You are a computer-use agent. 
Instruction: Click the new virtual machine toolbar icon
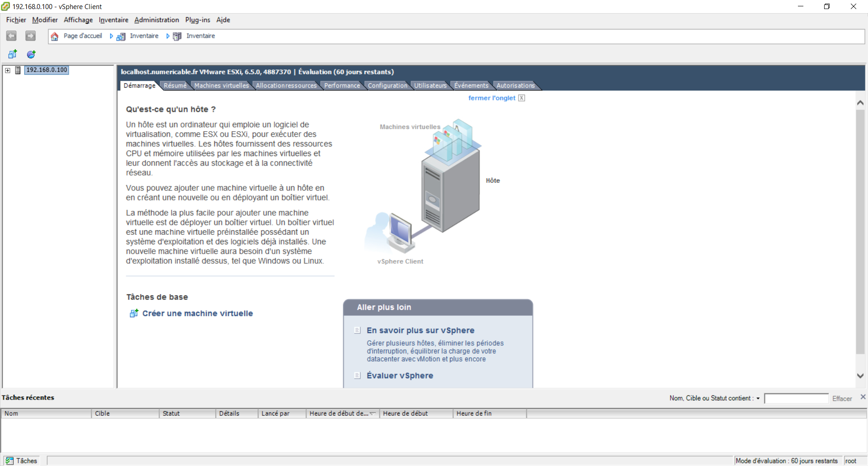click(13, 54)
